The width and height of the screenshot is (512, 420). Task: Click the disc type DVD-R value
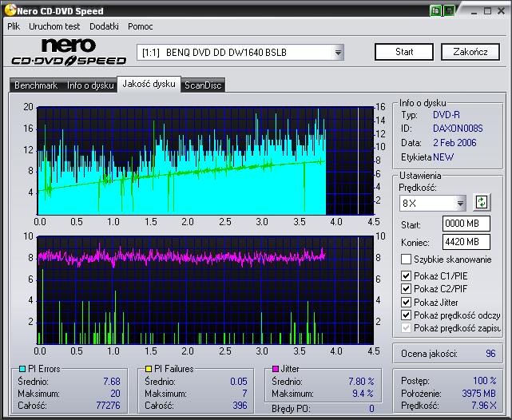447,115
